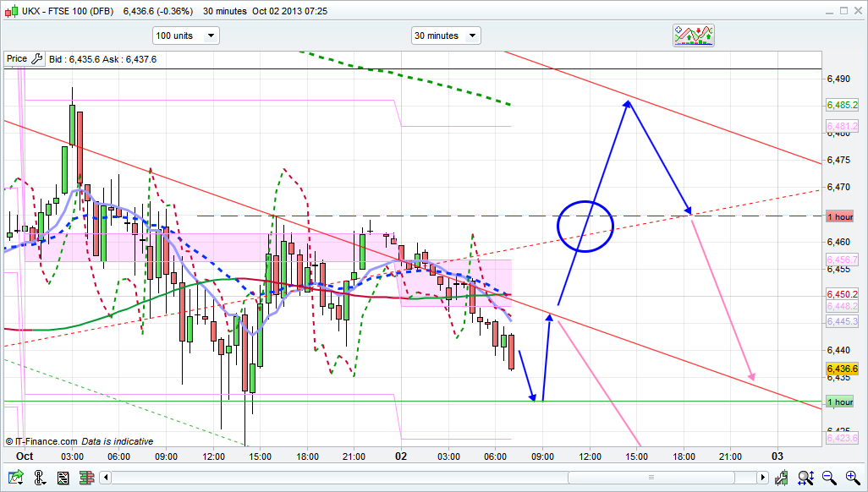Open the indicators and trading signals icon
This screenshot has width=868, height=492.
(694, 35)
